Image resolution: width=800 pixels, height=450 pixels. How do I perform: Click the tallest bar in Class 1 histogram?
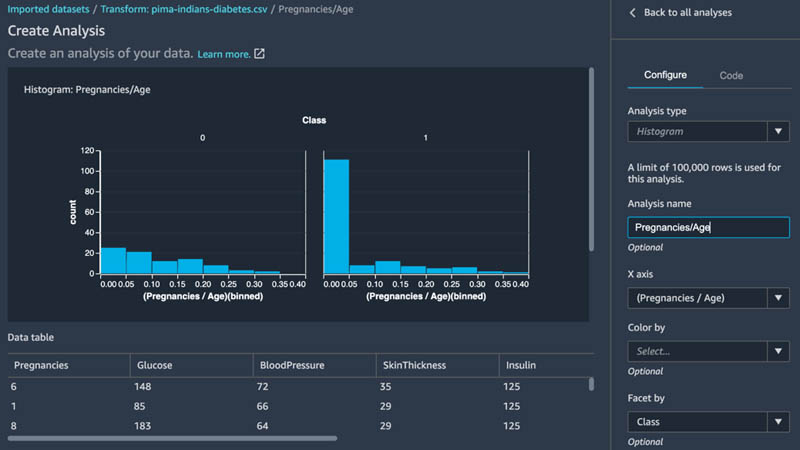tap(337, 217)
